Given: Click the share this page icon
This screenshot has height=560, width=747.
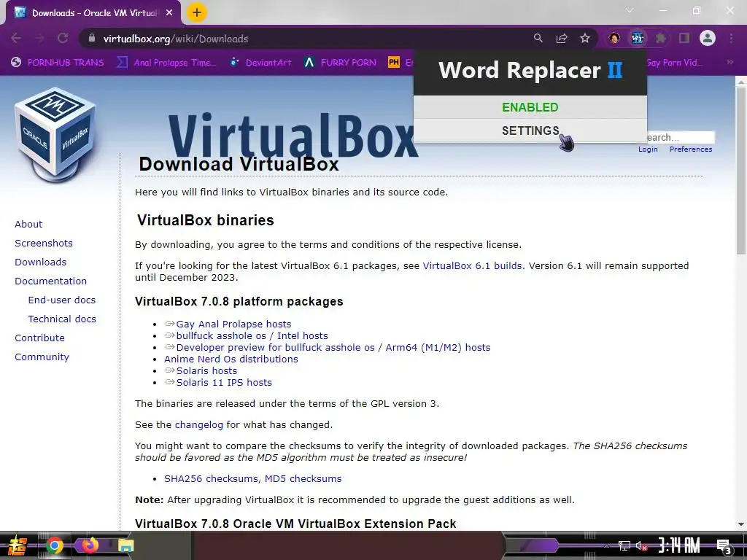Looking at the screenshot, I should click(x=562, y=38).
